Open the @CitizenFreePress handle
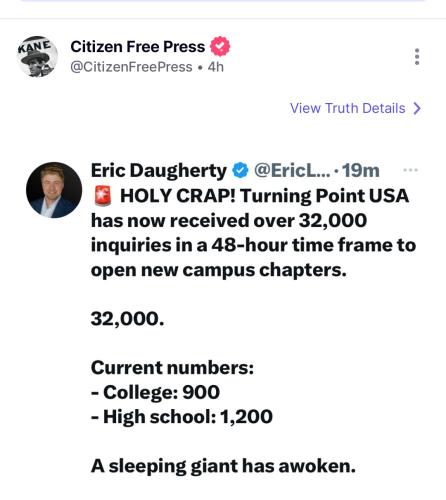 pos(131,67)
